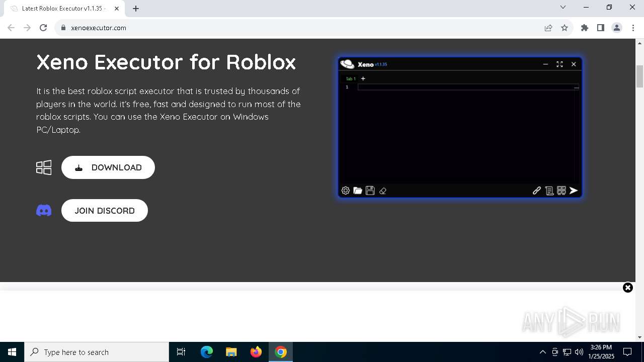Open the notifications action center
Image resolution: width=644 pixels, height=362 pixels.
click(628, 352)
